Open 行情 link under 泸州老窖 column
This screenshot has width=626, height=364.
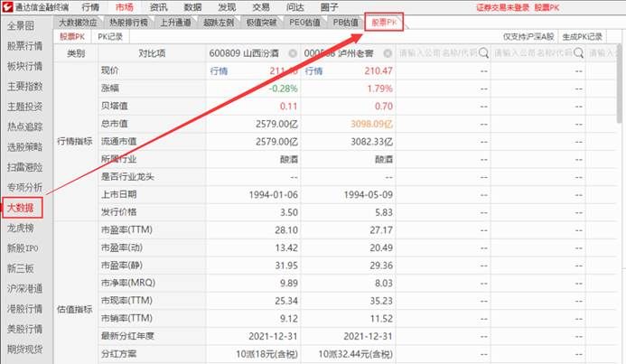tap(313, 70)
